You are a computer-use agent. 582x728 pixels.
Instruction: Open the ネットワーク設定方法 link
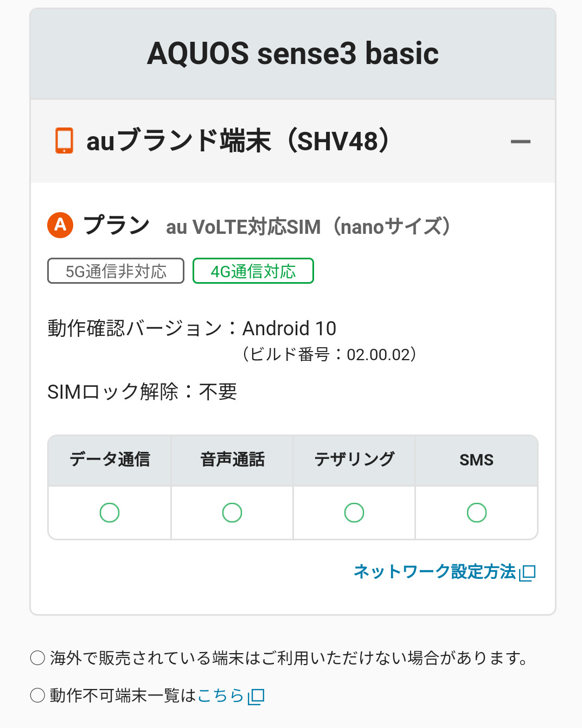(x=434, y=572)
